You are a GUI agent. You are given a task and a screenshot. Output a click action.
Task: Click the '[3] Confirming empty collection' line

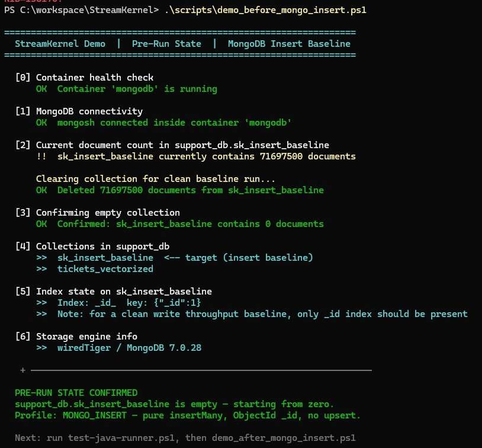point(98,213)
